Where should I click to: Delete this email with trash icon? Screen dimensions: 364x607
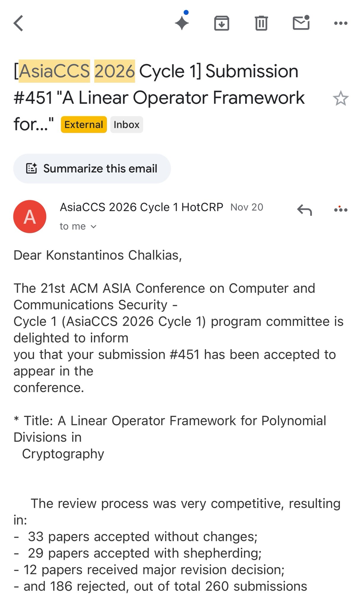pos(261,23)
